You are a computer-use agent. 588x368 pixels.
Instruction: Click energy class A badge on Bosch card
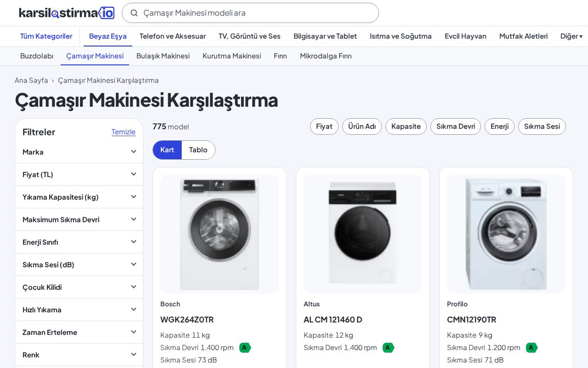[245, 348]
